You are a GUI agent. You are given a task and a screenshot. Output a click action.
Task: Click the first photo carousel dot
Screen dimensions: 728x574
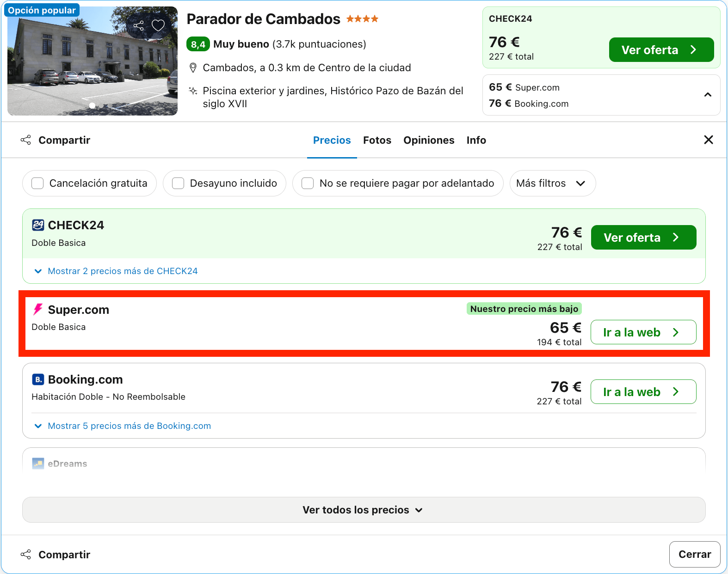[x=92, y=106]
